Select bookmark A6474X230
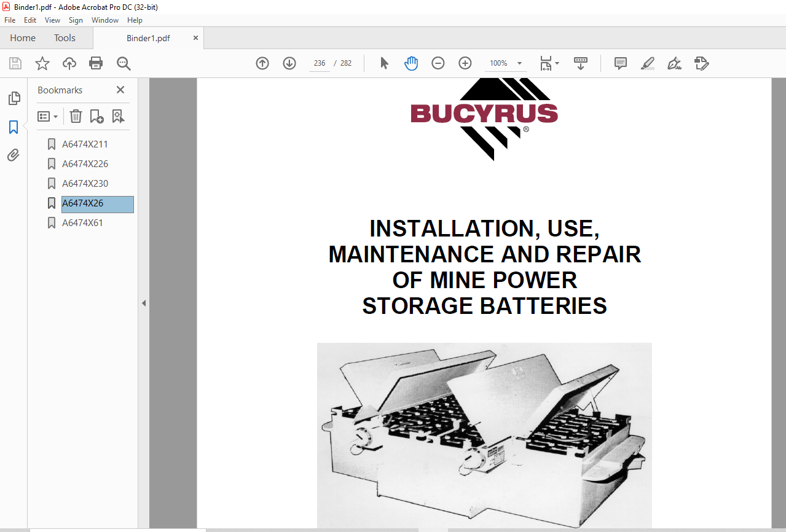 (85, 184)
